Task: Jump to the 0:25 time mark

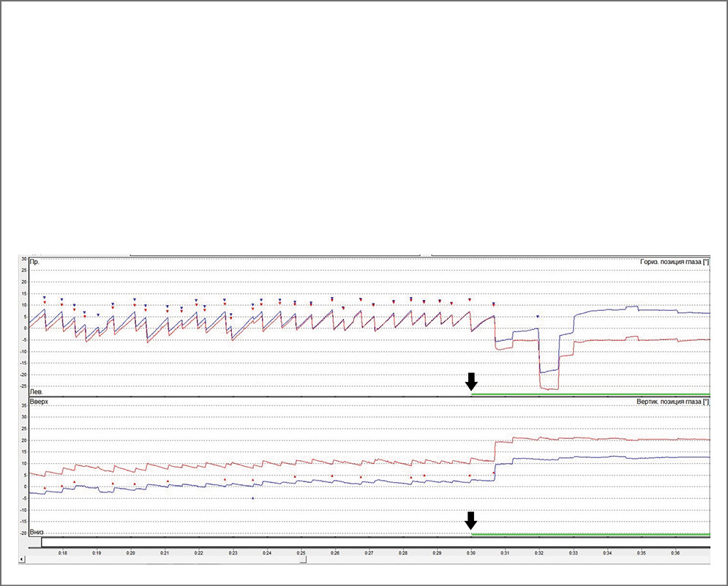Action: [301, 552]
